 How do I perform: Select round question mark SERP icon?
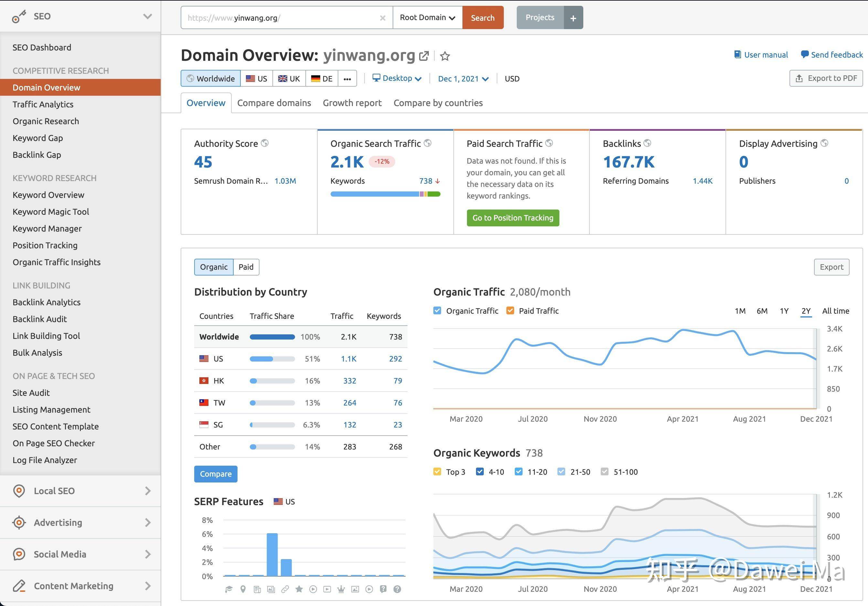click(x=397, y=589)
